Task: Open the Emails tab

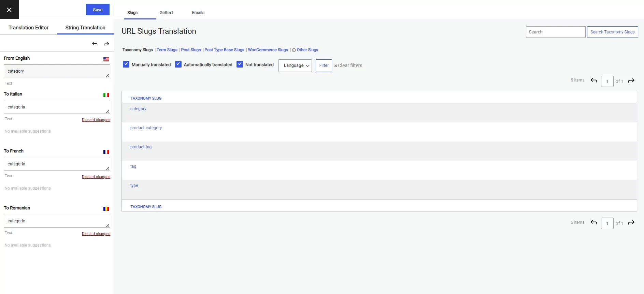Action: tap(198, 13)
